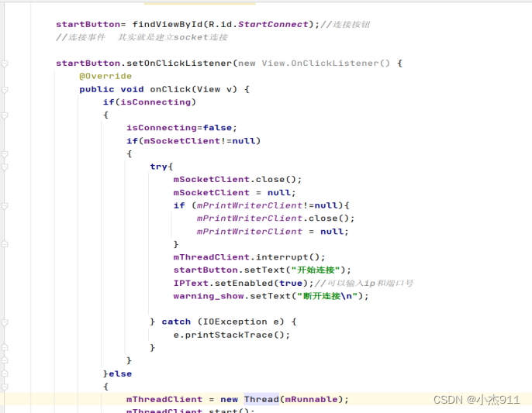This screenshot has width=532, height=413.
Task: Click the try keyword
Action: (158, 167)
